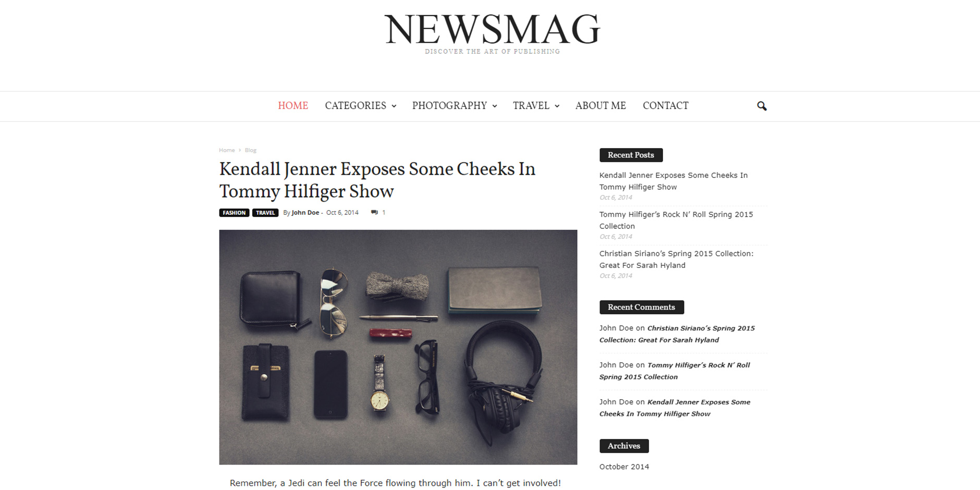980x490 pixels.
Task: Click the Home breadcrumb link
Action: pos(227,150)
